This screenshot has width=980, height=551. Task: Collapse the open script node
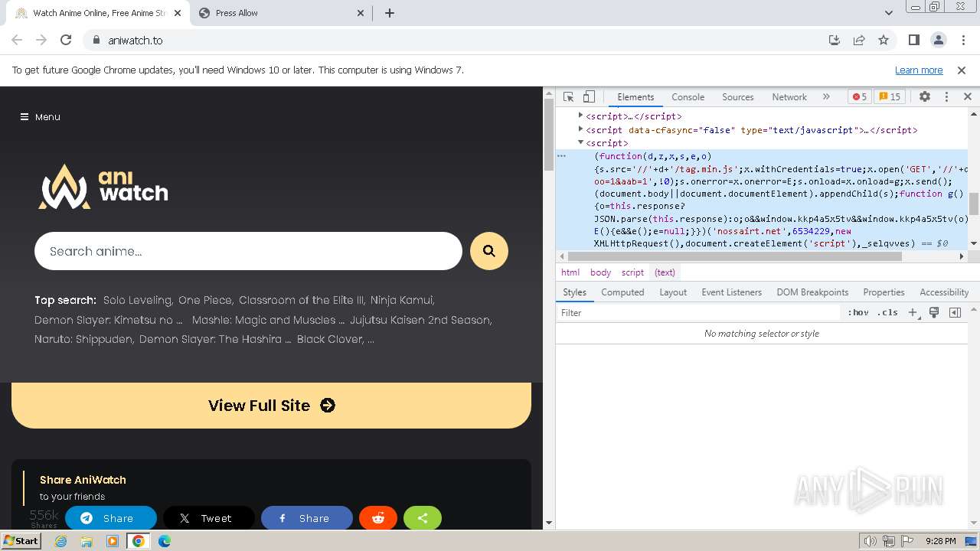[x=580, y=142]
